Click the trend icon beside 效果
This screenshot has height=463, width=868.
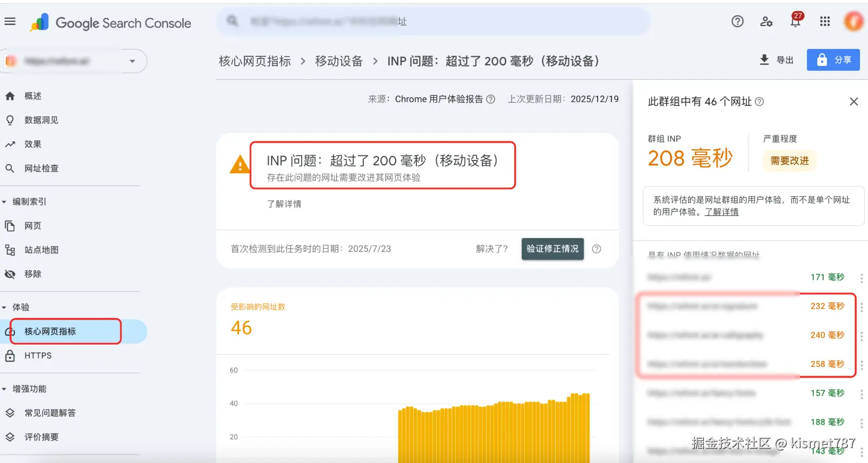click(x=10, y=144)
